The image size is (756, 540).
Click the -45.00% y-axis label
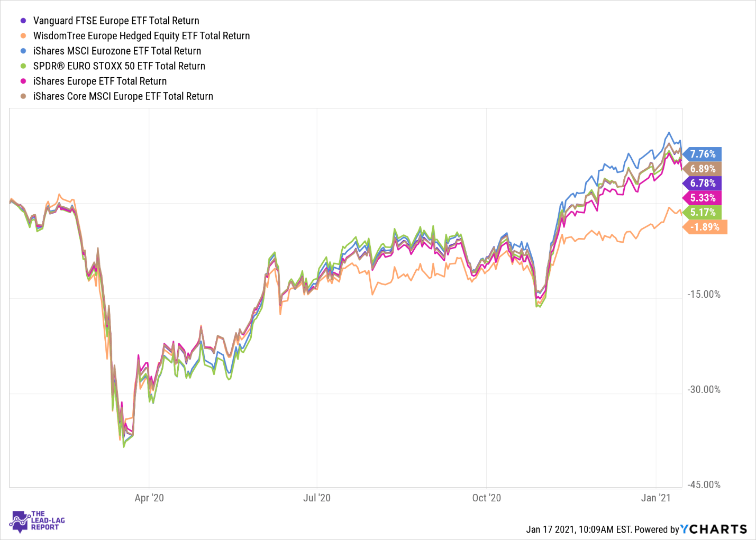pyautogui.click(x=704, y=485)
